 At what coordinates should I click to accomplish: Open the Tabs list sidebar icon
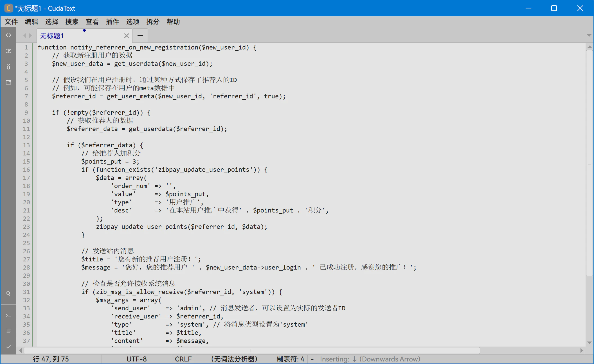(x=8, y=82)
